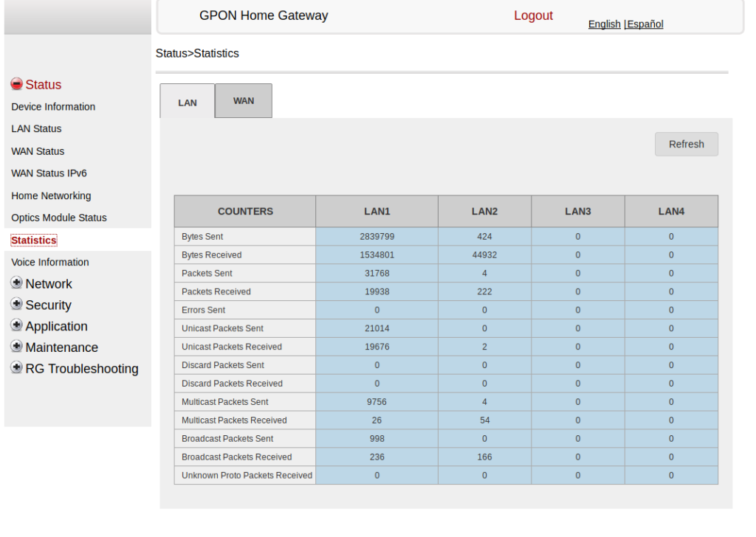Open the Optics Module Status page

coord(59,217)
